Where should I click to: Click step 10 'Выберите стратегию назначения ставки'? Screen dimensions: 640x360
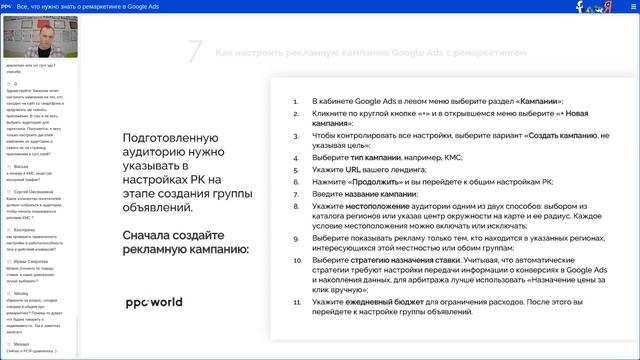point(460,275)
